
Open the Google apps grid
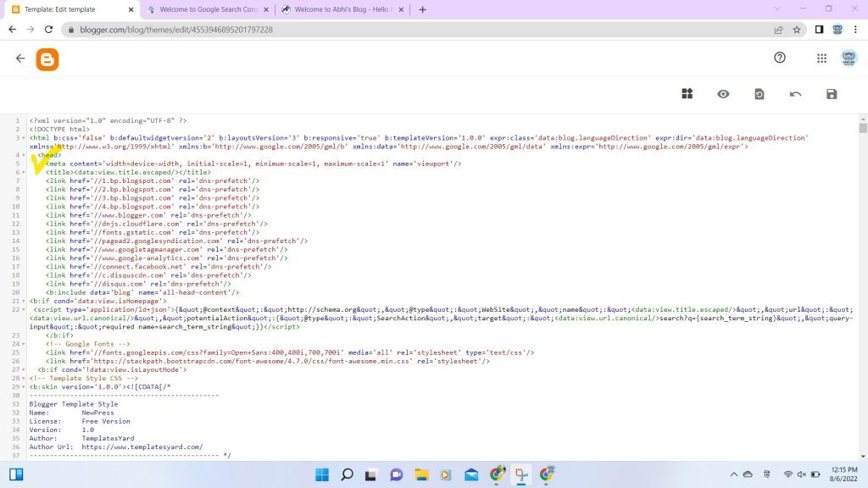[x=821, y=58]
